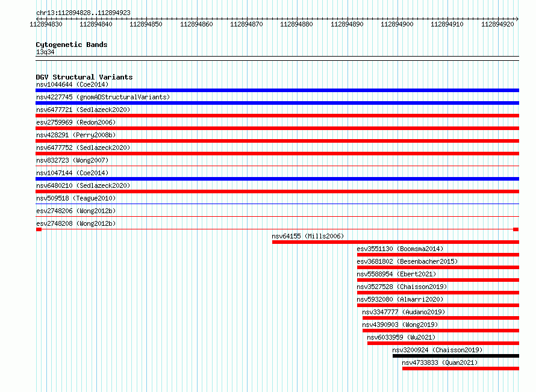536x392 pixels.
Task: Select the esv2748206 (Wong2012b) label
Action: 76,211
